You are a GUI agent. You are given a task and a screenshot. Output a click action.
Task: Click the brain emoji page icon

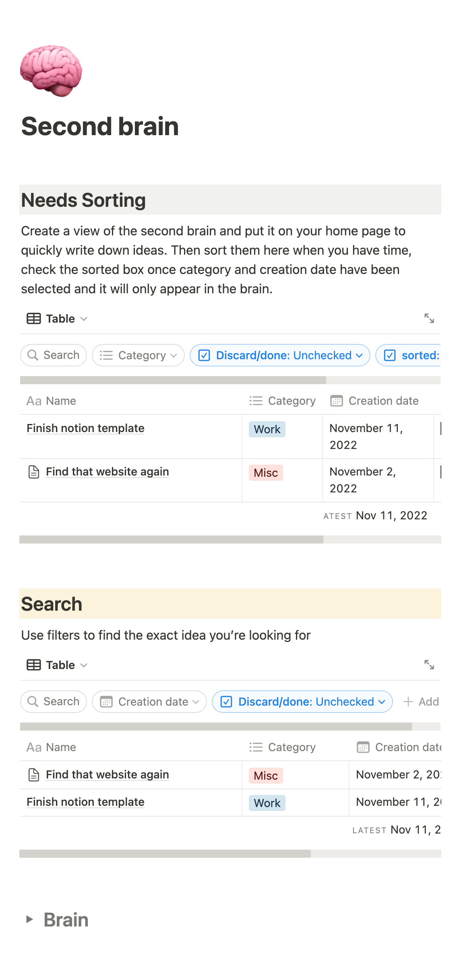coord(51,71)
